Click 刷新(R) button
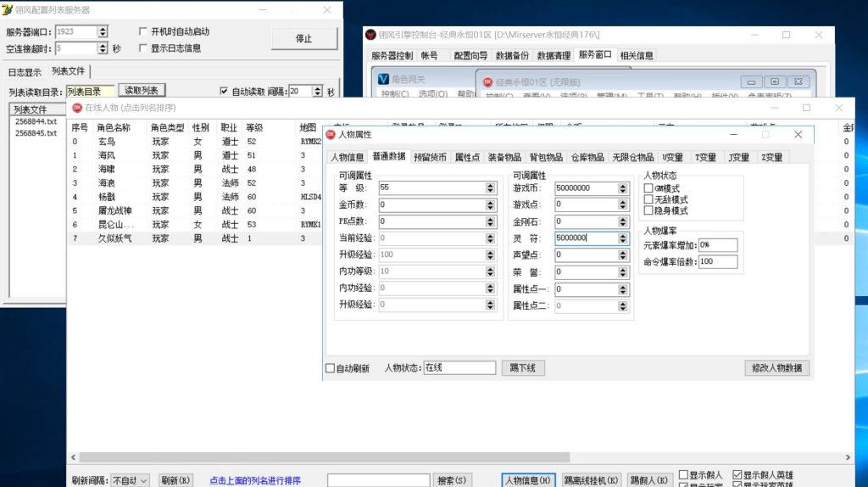868x487 pixels. pyautogui.click(x=175, y=480)
